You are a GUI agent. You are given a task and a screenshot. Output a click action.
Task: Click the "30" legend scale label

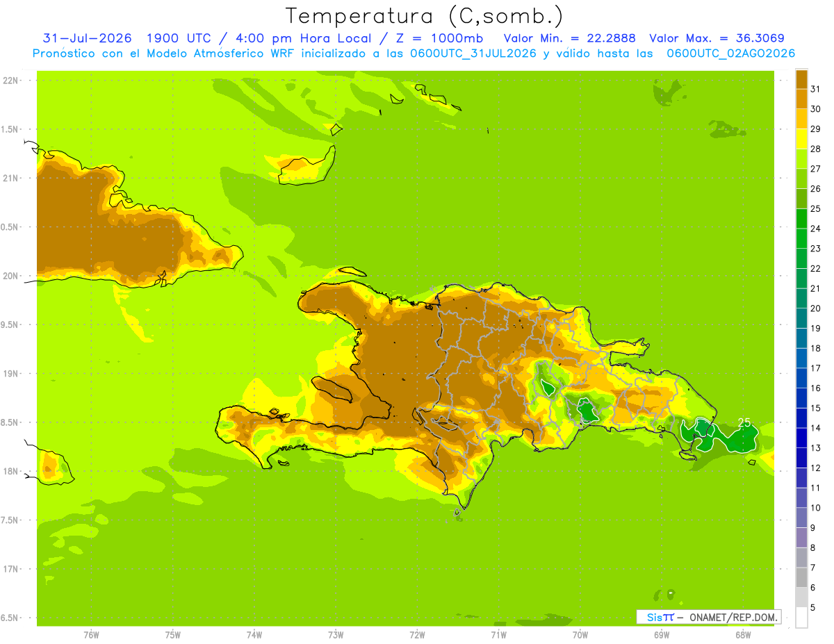(x=815, y=109)
